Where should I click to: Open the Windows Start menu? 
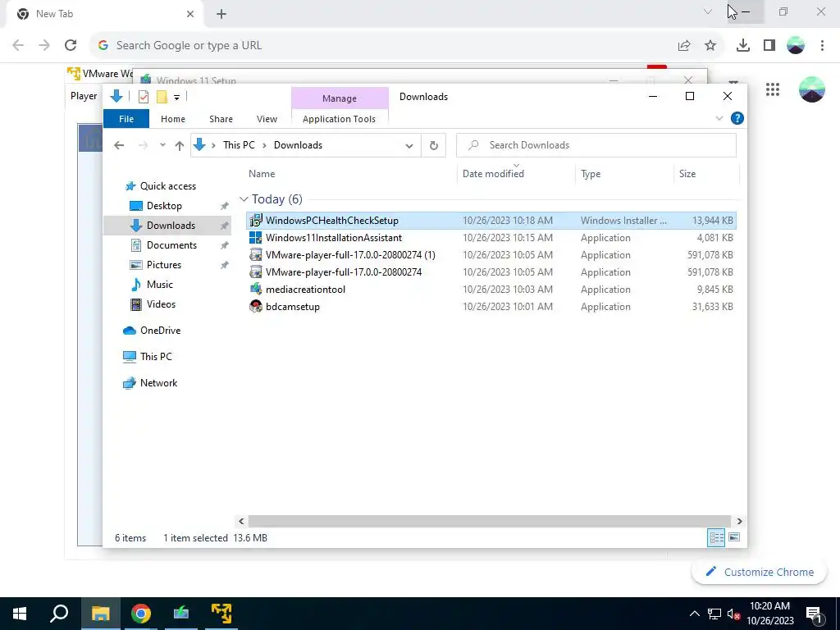[20, 614]
